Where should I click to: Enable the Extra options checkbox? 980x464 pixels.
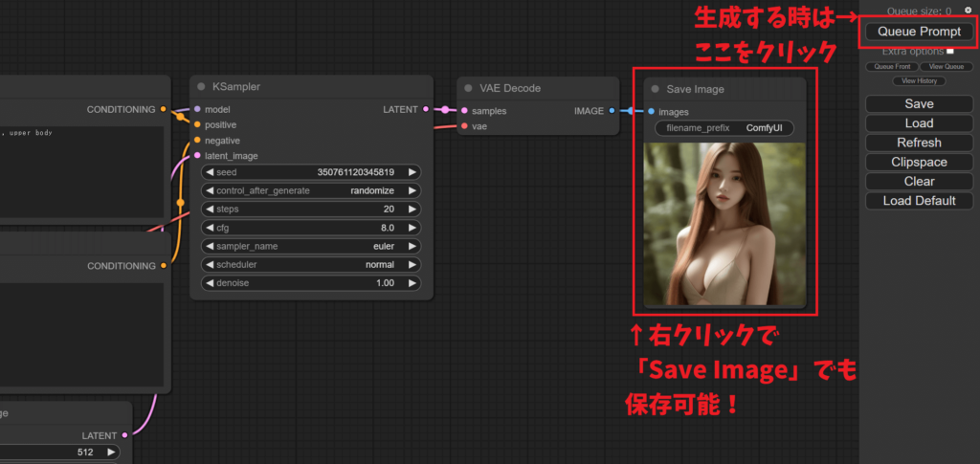point(950,51)
